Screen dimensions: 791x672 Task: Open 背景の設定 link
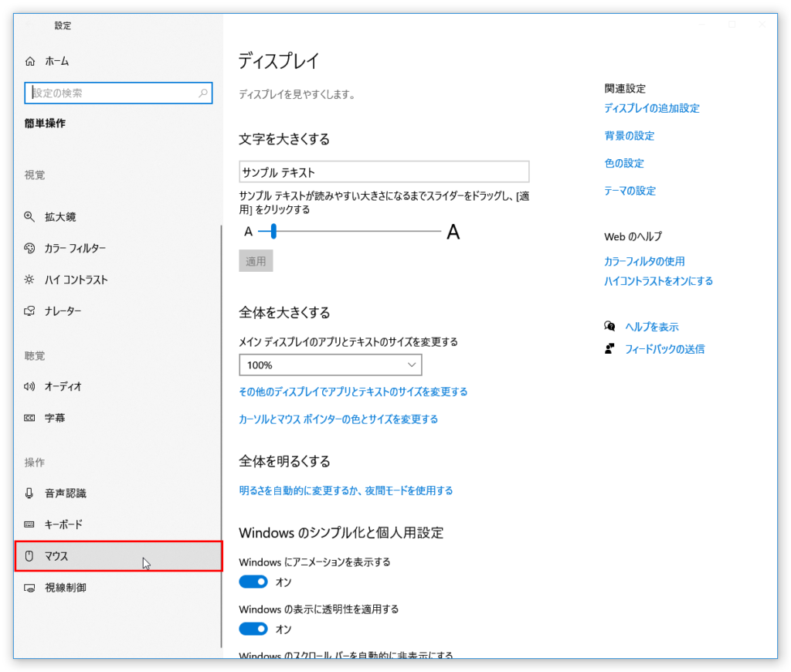(629, 136)
